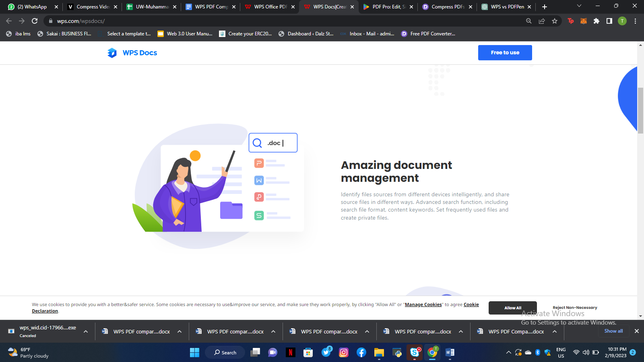Toggle the browser side panel icon
This screenshot has width=644, height=362.
click(x=609, y=21)
